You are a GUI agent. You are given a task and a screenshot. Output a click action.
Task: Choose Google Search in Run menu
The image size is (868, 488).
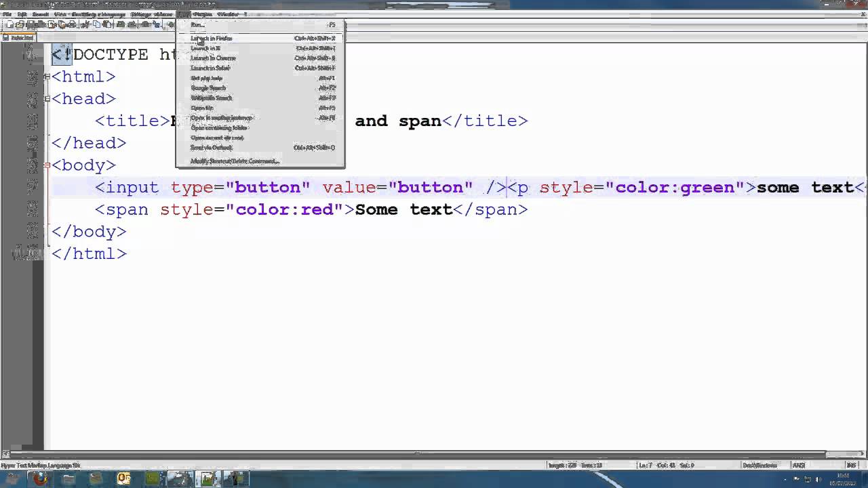pos(260,88)
